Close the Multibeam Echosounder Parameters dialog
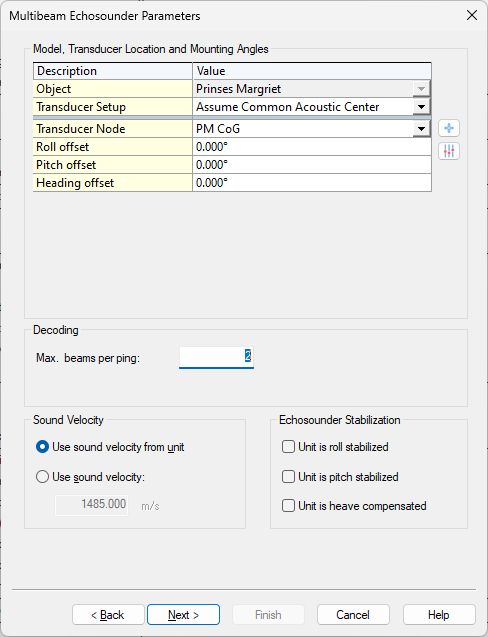The height and width of the screenshot is (637, 488). coord(472,15)
